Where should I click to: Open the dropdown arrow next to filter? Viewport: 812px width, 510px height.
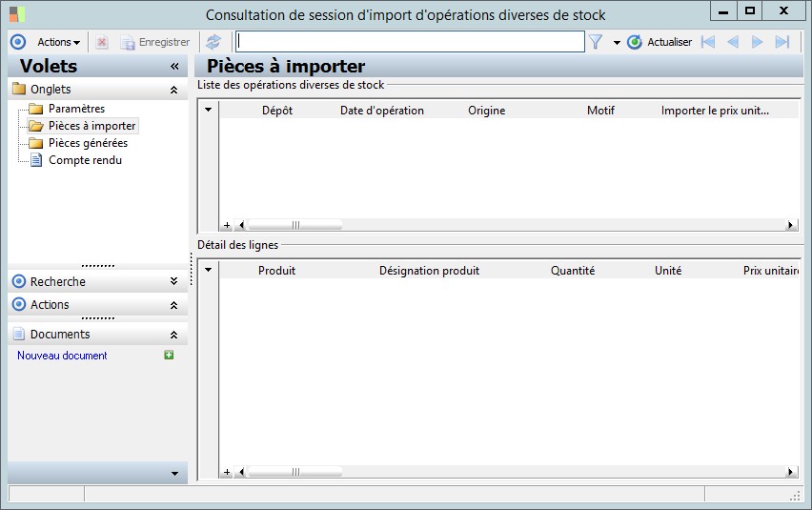617,43
